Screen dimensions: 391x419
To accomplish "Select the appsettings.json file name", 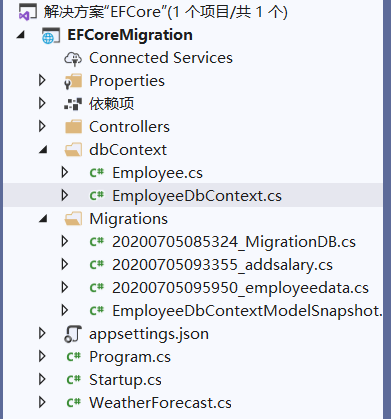I will point(149,334).
